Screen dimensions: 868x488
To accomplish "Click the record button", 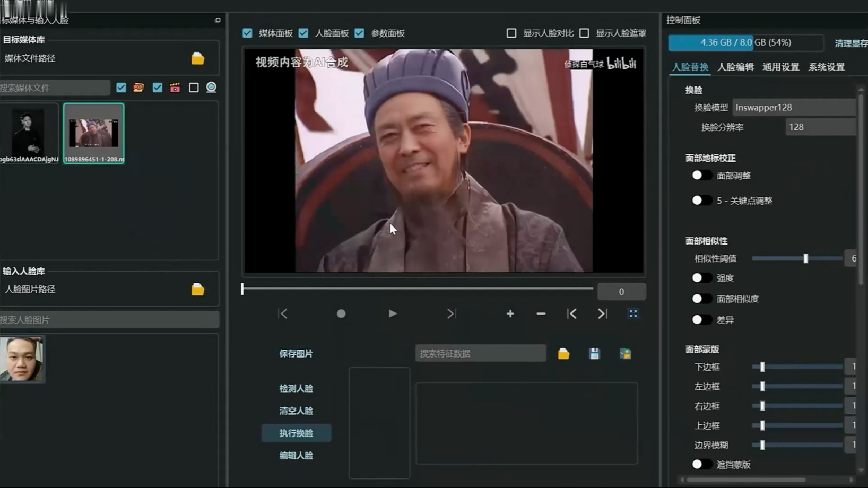I will point(341,313).
